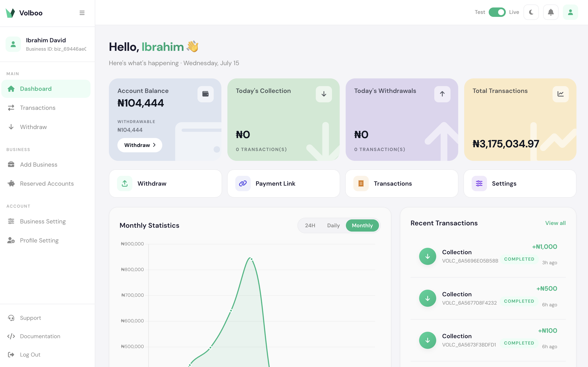Click the Ibrahim David avatar in the sidebar
The width and height of the screenshot is (588, 367).
pos(13,44)
